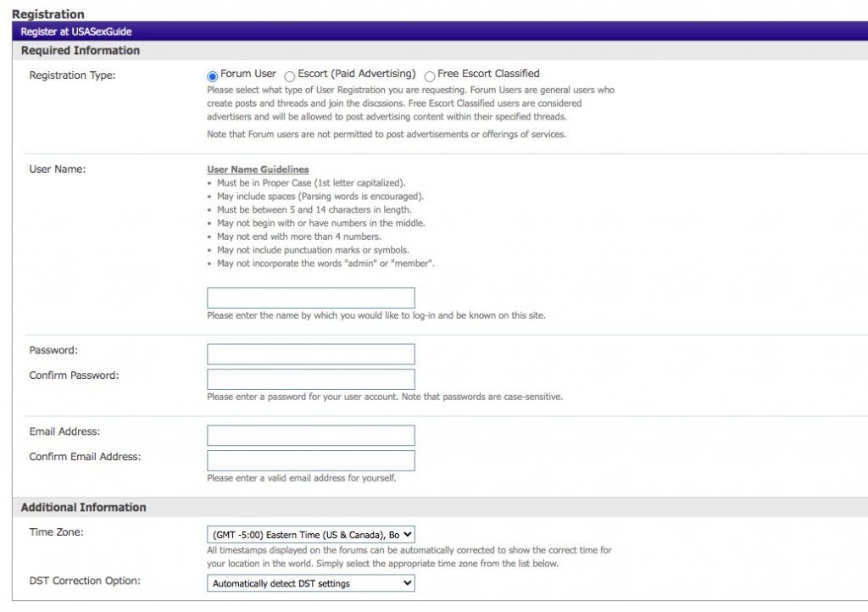The height and width of the screenshot is (612, 868).
Task: Select Escort (Paid Advertising) radio option
Action: pos(290,75)
